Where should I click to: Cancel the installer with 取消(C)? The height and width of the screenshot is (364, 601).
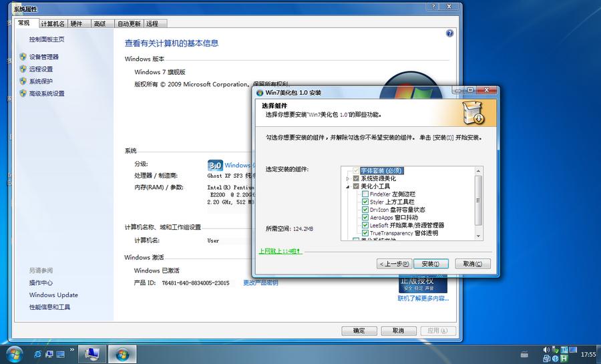tap(473, 264)
